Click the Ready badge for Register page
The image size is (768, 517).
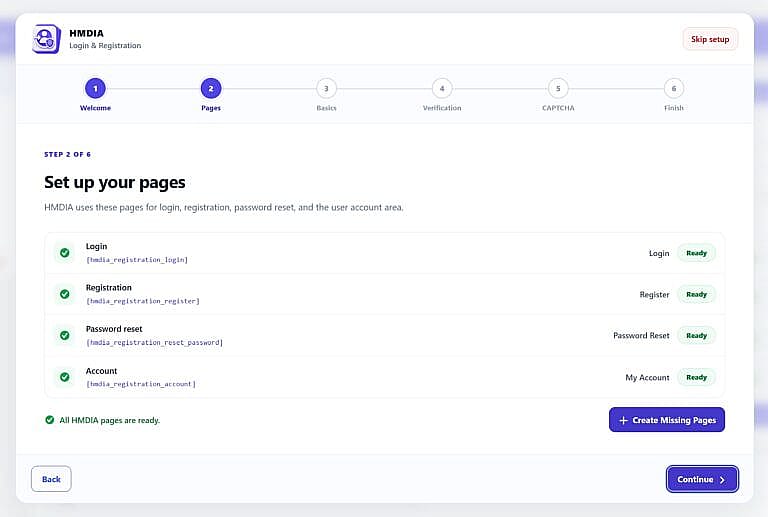tap(696, 294)
